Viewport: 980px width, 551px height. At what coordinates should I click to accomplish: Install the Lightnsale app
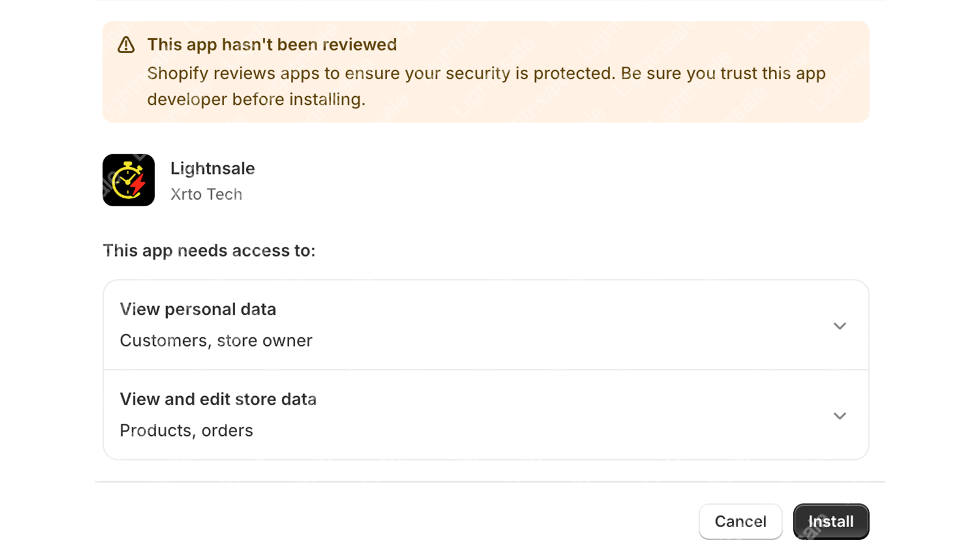(831, 522)
